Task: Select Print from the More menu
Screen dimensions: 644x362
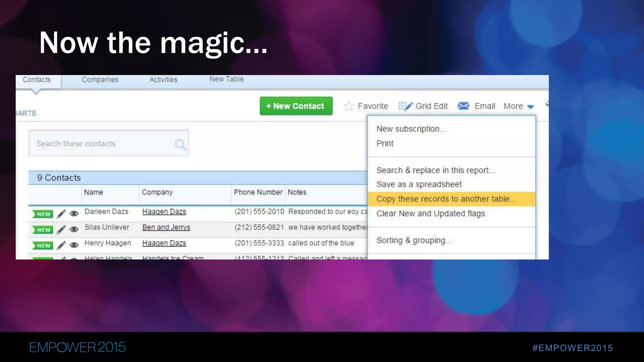Action: pyautogui.click(x=385, y=143)
